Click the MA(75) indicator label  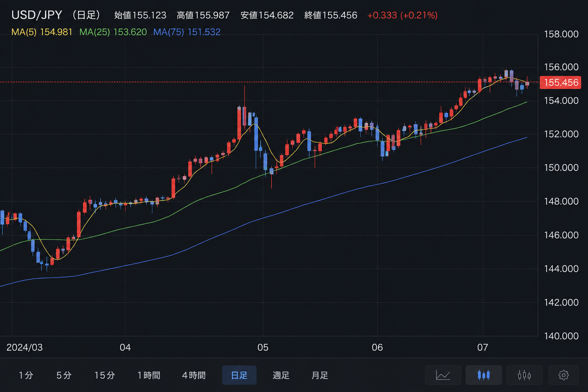(187, 32)
